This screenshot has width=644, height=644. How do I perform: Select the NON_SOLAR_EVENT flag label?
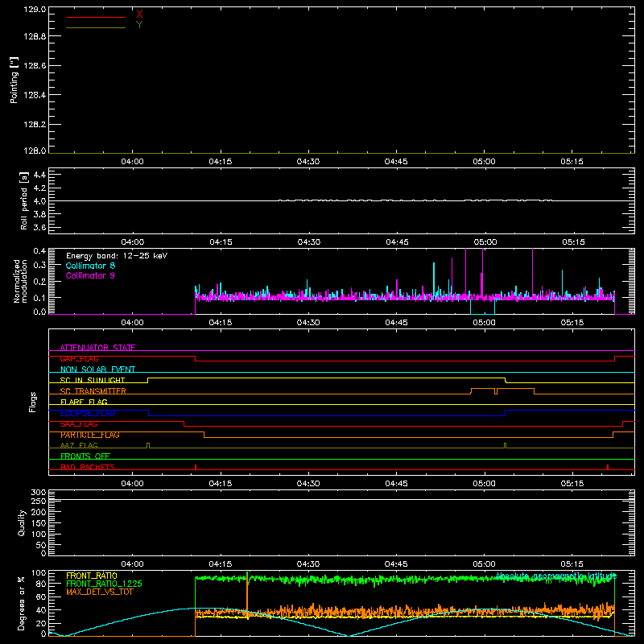coord(97,369)
